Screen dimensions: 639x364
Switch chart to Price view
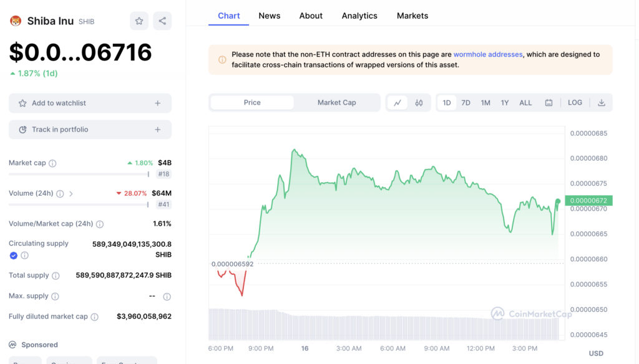tap(252, 103)
